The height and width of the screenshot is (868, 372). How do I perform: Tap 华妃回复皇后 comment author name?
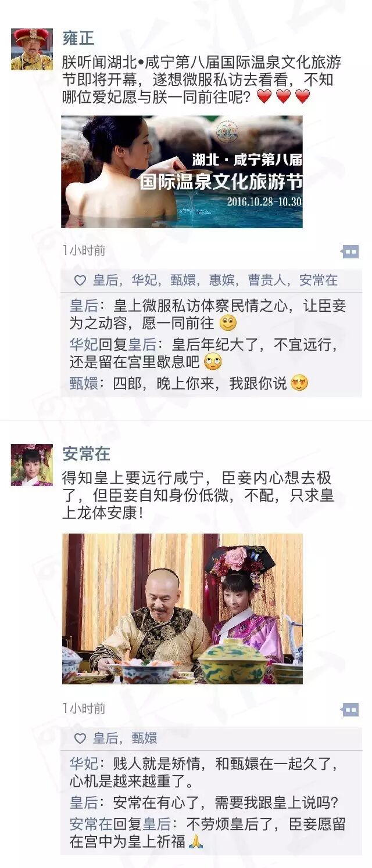(84, 344)
